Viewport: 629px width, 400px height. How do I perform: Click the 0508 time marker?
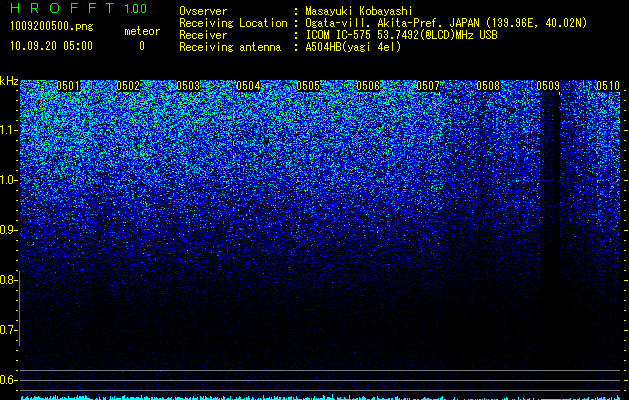[488, 86]
